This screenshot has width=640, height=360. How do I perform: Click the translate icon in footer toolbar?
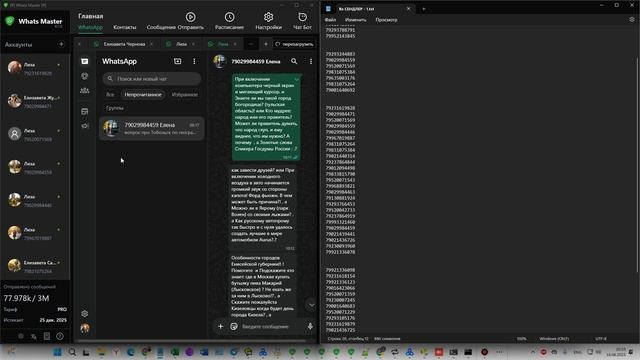point(33,336)
